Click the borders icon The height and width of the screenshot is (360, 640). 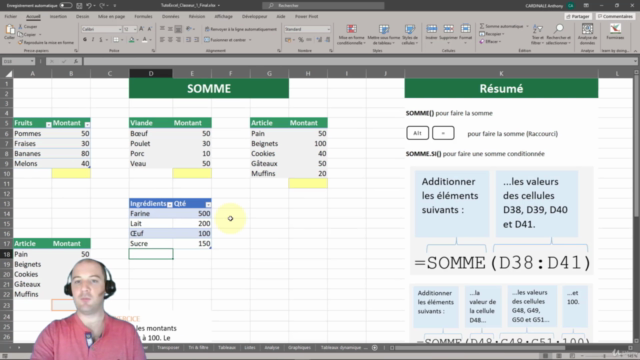116,40
